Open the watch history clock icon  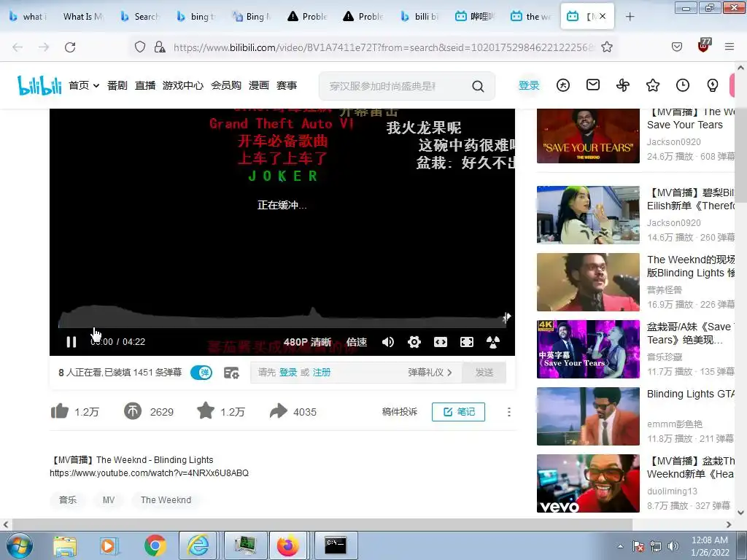[683, 86]
